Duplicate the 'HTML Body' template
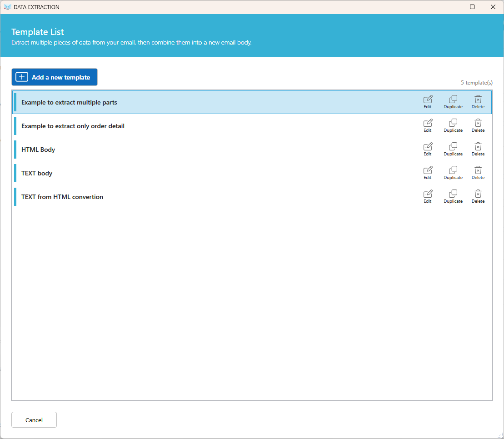This screenshot has height=439, width=504. (x=453, y=150)
